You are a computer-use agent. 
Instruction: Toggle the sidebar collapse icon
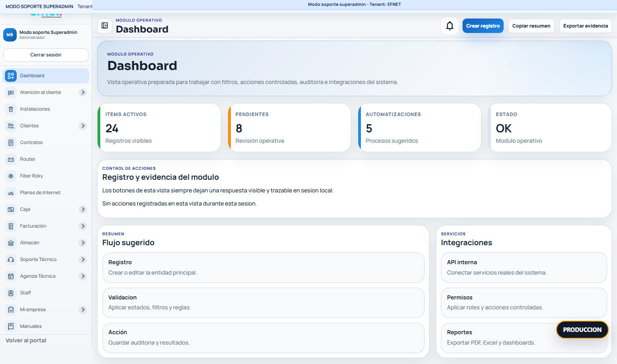click(105, 26)
